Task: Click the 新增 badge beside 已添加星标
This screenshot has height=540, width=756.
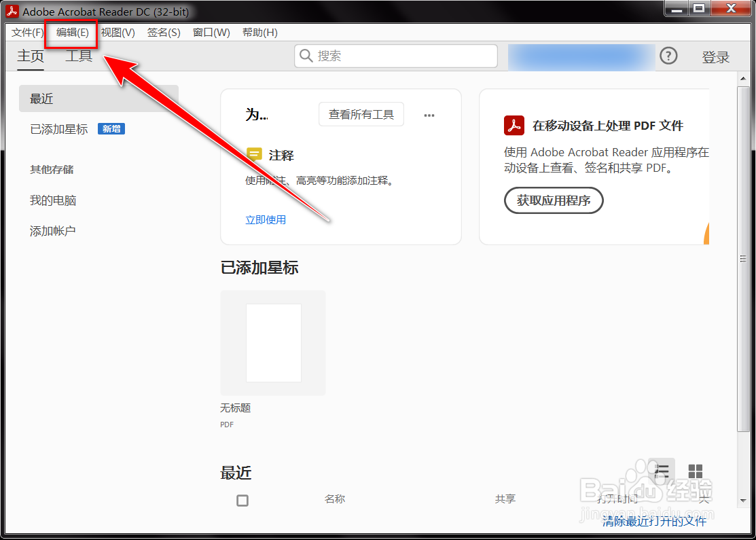Action: click(111, 129)
